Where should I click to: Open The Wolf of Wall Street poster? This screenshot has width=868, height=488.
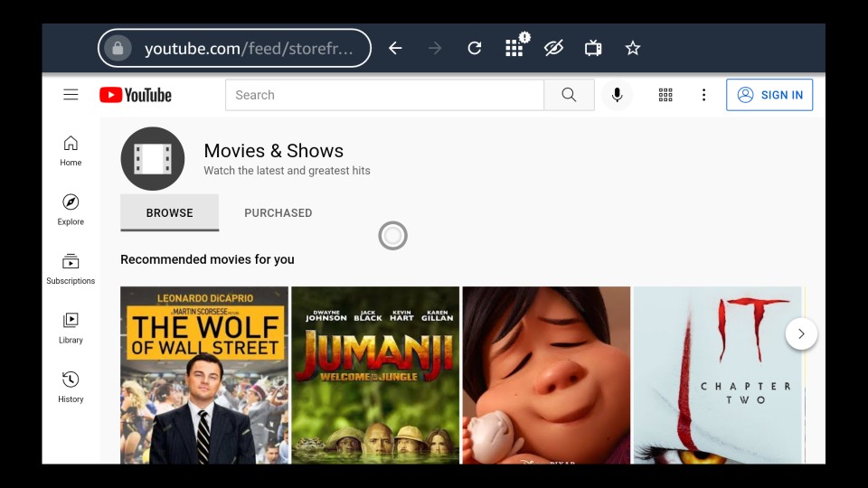[x=204, y=375]
